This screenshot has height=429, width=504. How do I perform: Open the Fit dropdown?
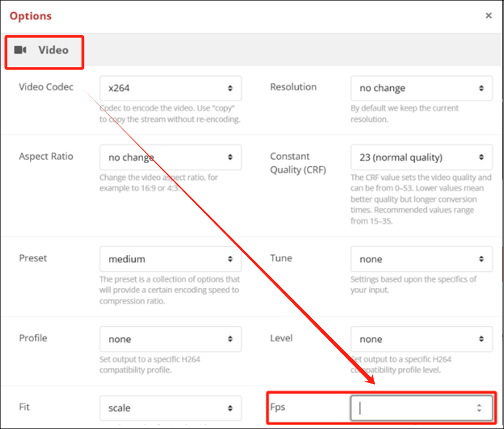coord(170,408)
